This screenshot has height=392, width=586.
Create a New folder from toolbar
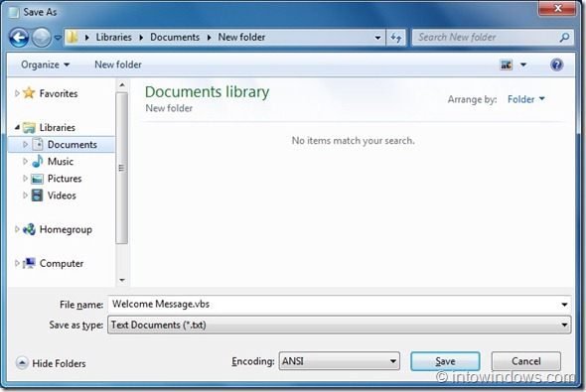click(x=118, y=65)
